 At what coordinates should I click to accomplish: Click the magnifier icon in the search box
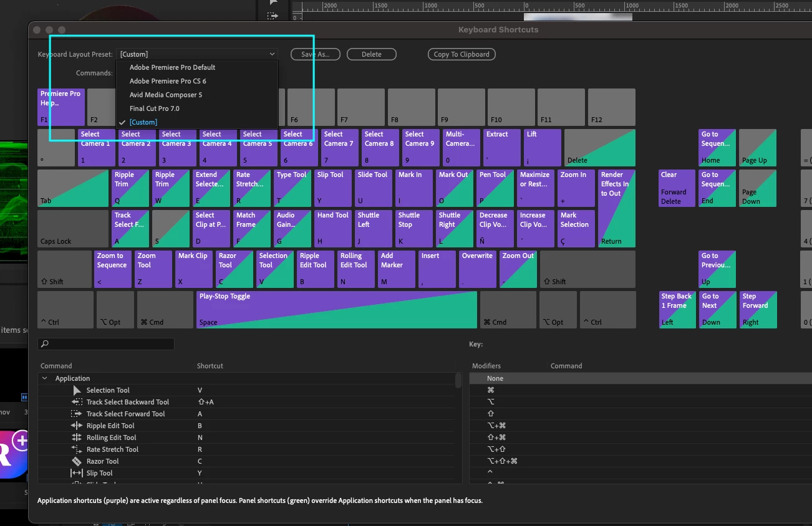(45, 344)
